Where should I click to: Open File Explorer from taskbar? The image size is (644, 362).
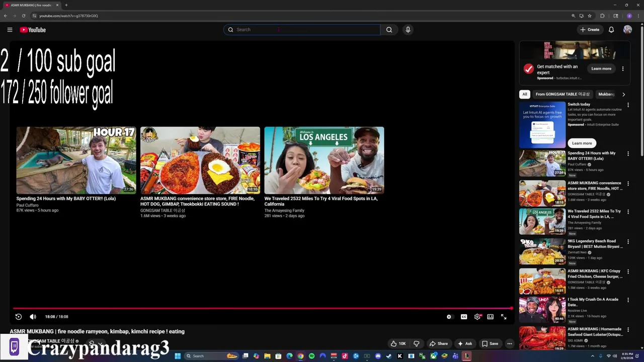(267, 356)
